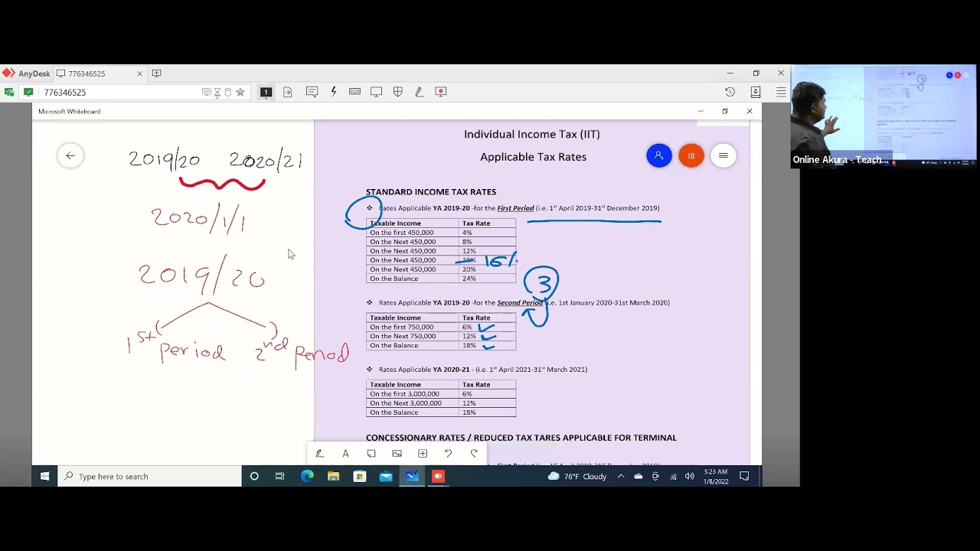Viewport: 980px width, 551px height.
Task: Open the insert (plus) menu in Whiteboard toolbar
Action: [x=423, y=454]
